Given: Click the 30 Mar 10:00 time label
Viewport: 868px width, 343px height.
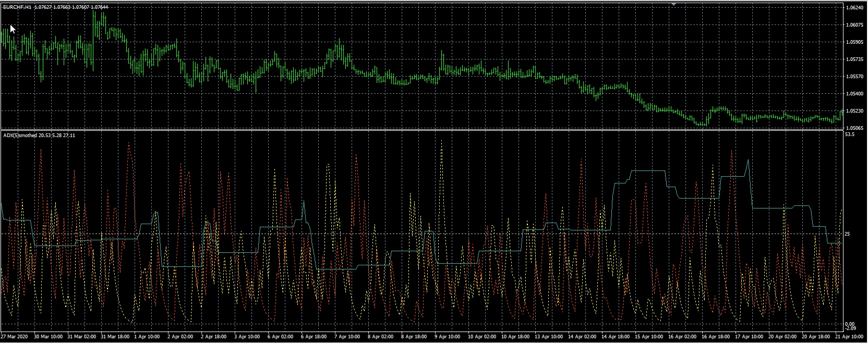Looking at the screenshot, I should (x=48, y=337).
